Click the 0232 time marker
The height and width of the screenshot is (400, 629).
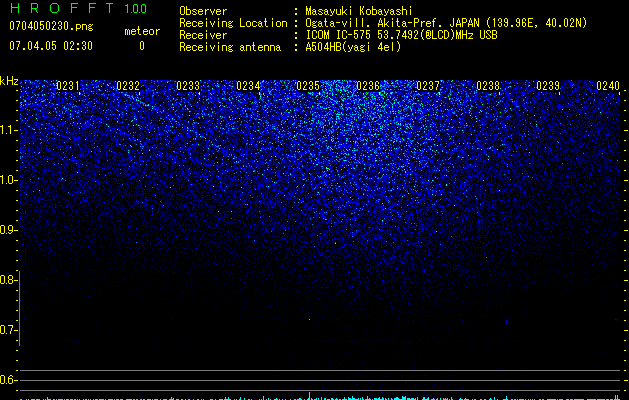[128, 86]
